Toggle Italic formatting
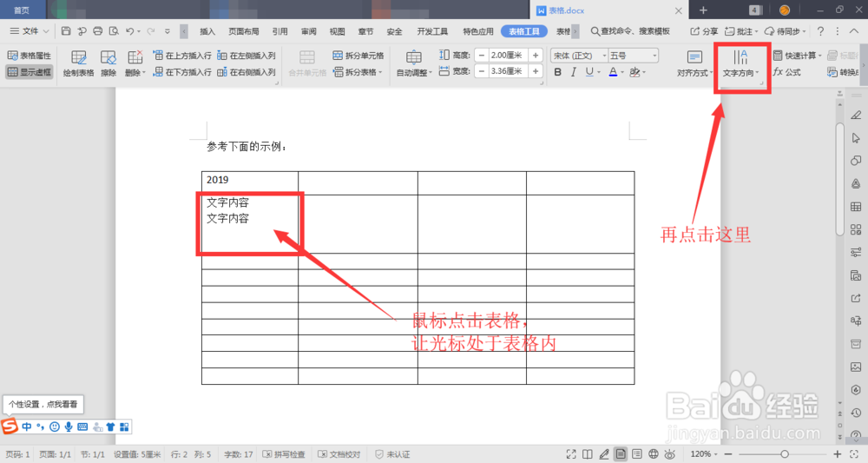Screen dimensions: 868x463 pyautogui.click(x=574, y=72)
